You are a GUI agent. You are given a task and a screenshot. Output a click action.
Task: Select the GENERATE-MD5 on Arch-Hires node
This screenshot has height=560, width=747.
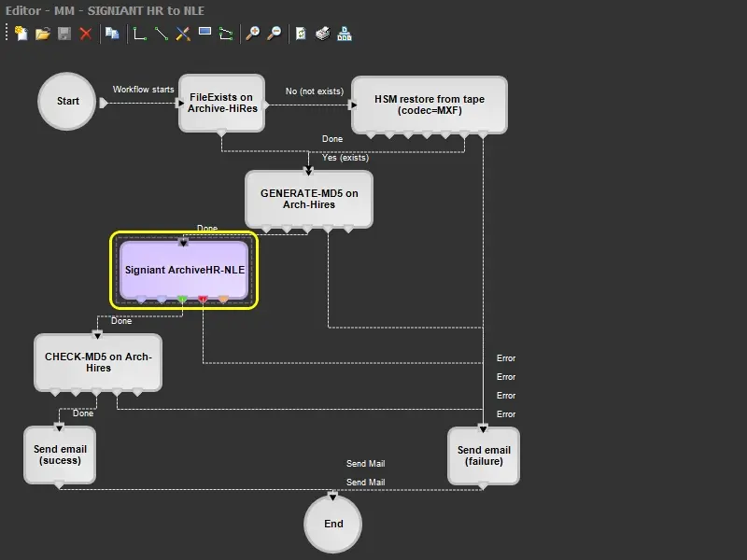click(x=309, y=198)
